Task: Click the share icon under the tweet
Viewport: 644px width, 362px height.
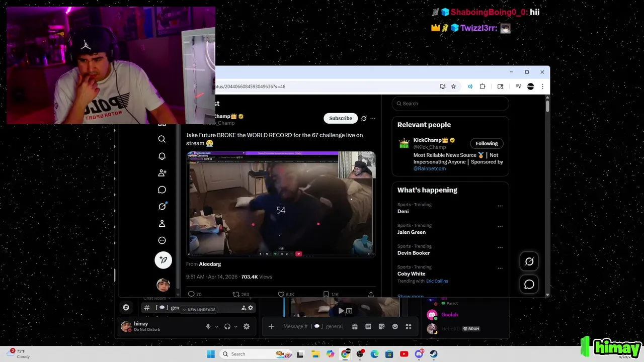Action: [371, 294]
